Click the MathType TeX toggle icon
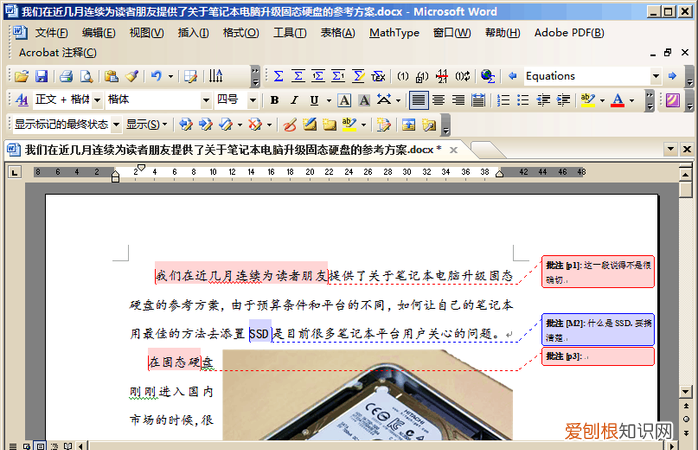The height and width of the screenshot is (450, 698). (378, 76)
